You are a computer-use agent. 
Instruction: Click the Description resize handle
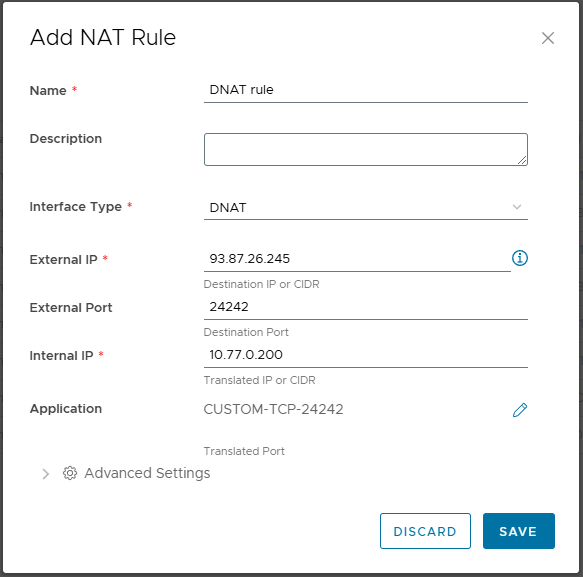click(522, 160)
